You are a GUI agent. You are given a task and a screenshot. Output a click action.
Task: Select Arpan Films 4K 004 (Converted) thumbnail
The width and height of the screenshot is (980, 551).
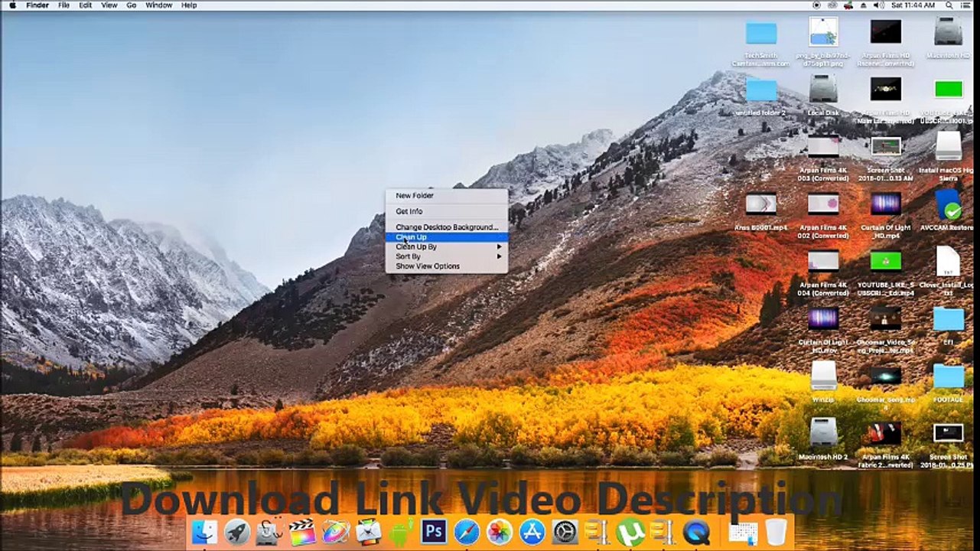pyautogui.click(x=823, y=261)
